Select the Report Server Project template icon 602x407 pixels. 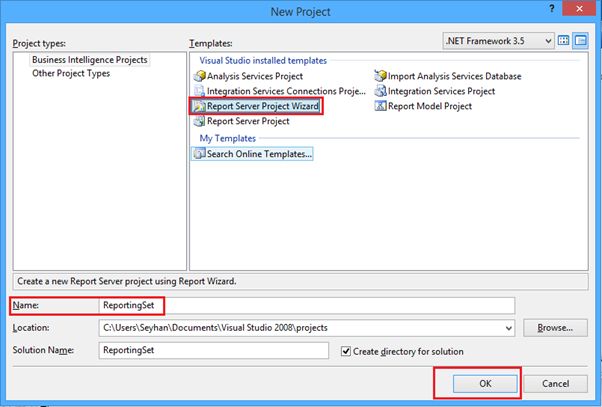[198, 121]
